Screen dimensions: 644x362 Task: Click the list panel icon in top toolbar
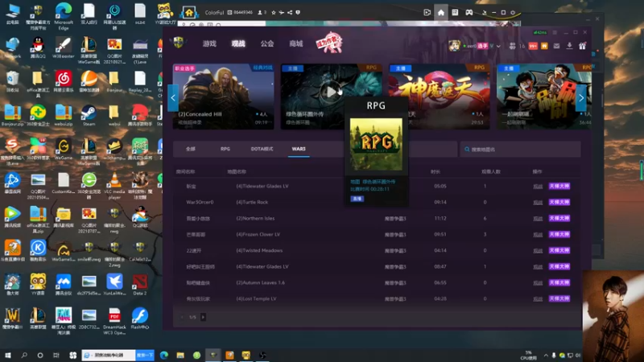point(455,12)
